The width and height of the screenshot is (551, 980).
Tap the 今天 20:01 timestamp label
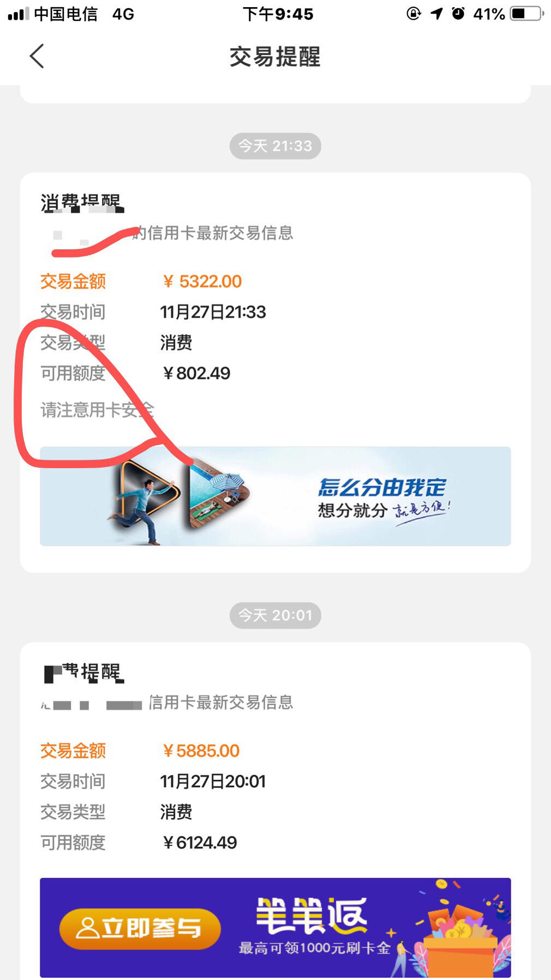coord(275,616)
